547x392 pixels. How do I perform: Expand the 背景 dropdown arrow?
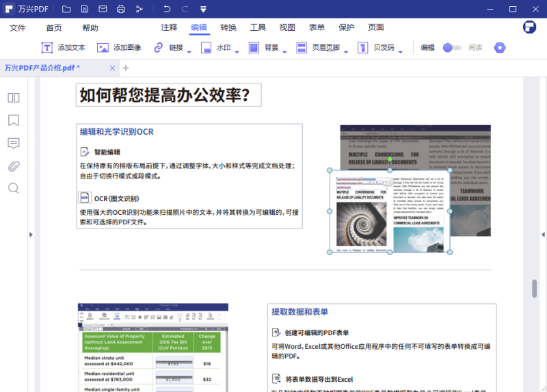point(284,52)
